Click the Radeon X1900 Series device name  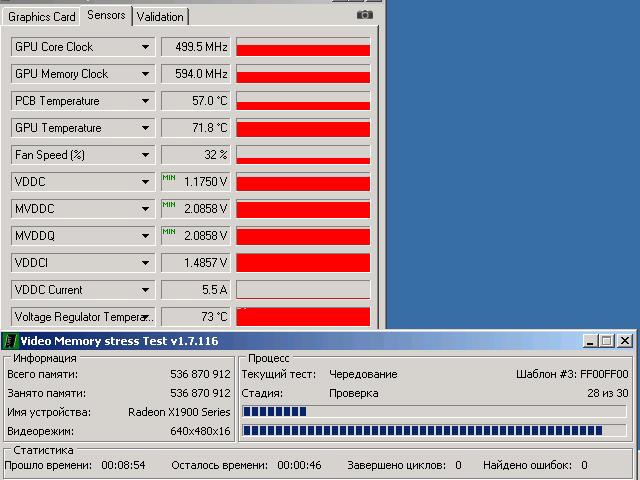[179, 412]
